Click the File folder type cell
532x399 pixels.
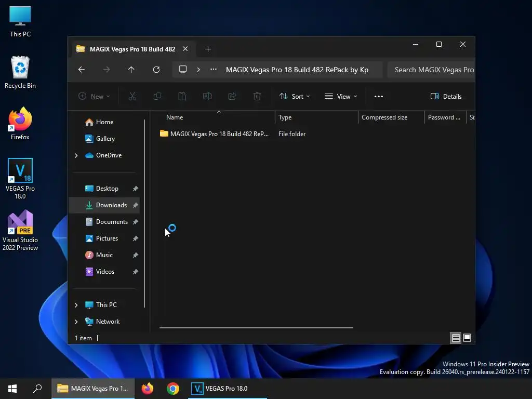pyautogui.click(x=292, y=134)
